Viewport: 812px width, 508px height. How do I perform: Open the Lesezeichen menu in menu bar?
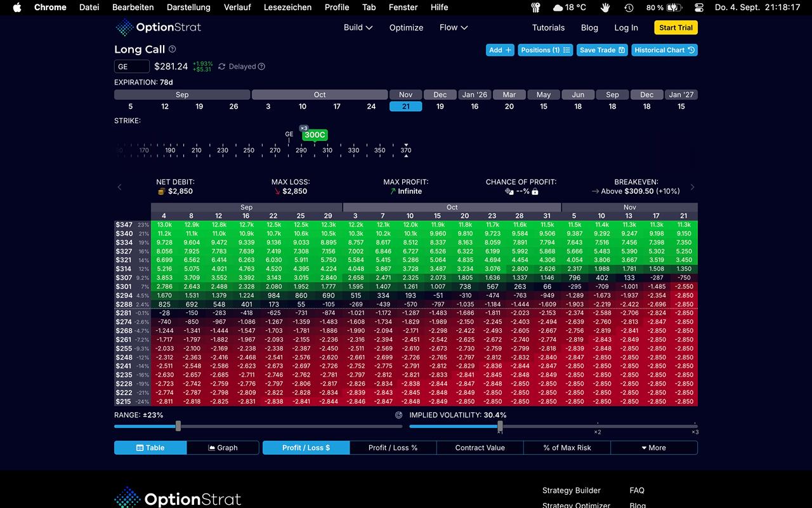(x=287, y=8)
